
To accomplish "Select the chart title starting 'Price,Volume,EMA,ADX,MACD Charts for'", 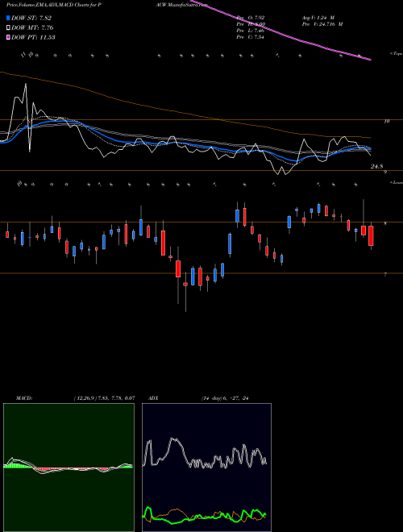I will pos(56,5).
